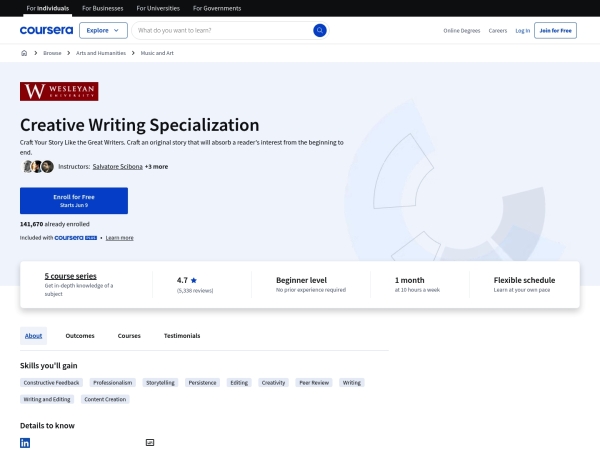Open the home breadcrumb icon
The width and height of the screenshot is (600, 450).
coord(24,53)
